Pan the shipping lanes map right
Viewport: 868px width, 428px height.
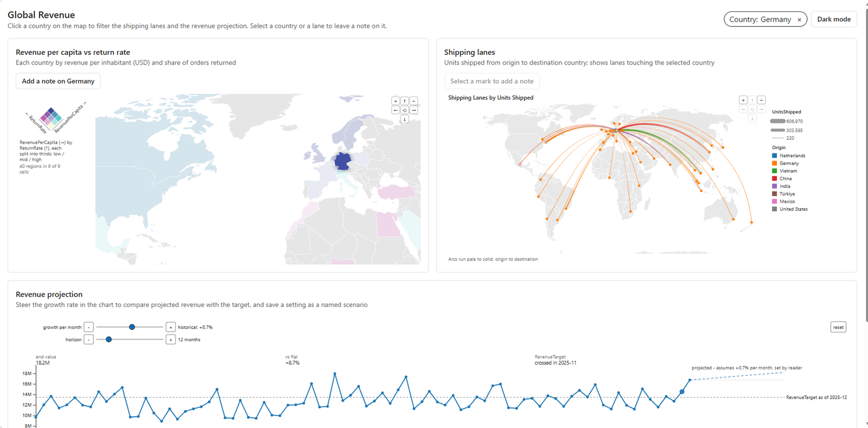(x=762, y=109)
